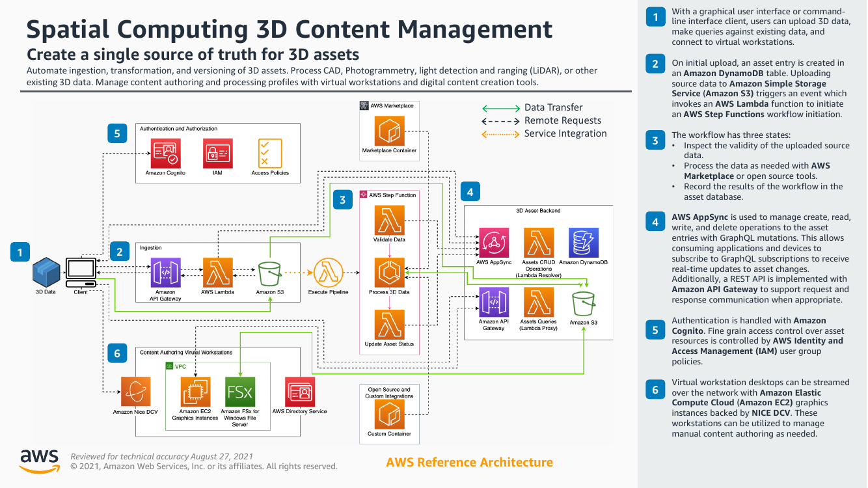The width and height of the screenshot is (868, 488).
Task: Select the Process 3D Data icon
Action: coord(390,273)
